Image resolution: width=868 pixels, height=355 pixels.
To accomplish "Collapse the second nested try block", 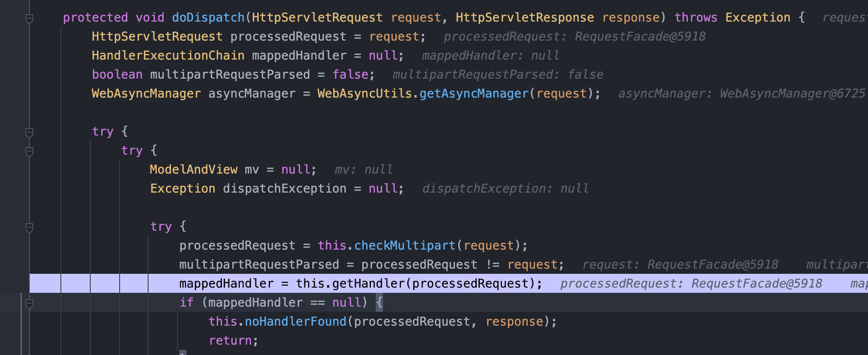I will (29, 152).
